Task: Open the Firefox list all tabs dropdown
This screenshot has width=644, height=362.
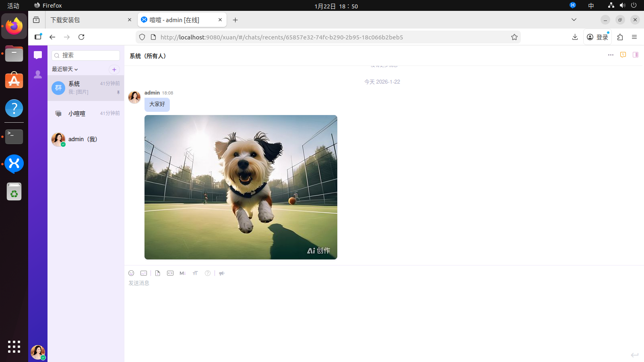Action: pyautogui.click(x=574, y=20)
